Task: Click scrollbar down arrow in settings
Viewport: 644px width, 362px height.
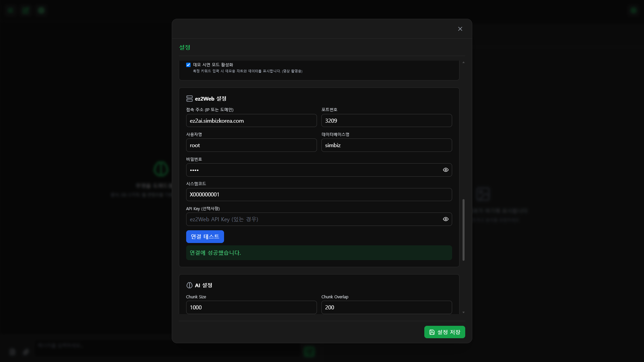Action: click(464, 312)
